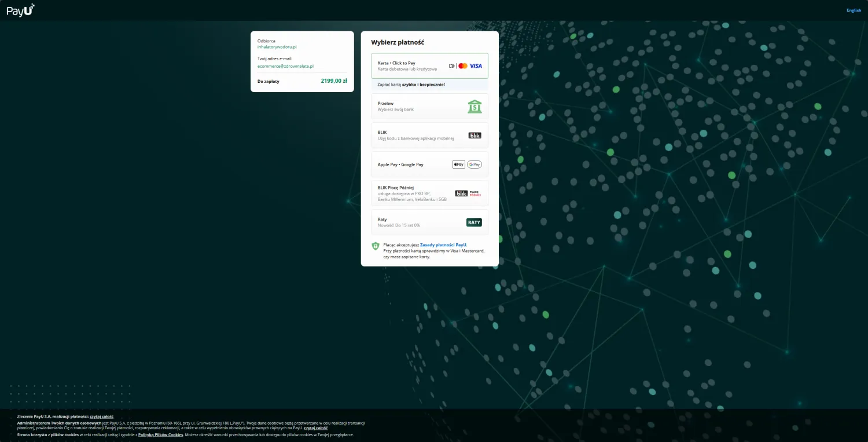Click the Apple Pay badge
868x442 pixels.
click(459, 165)
